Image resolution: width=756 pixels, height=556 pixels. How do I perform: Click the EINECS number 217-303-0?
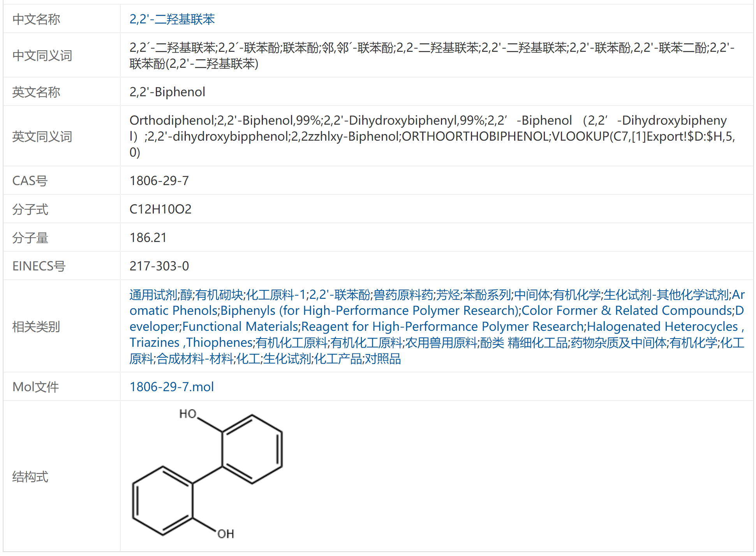pos(159,266)
